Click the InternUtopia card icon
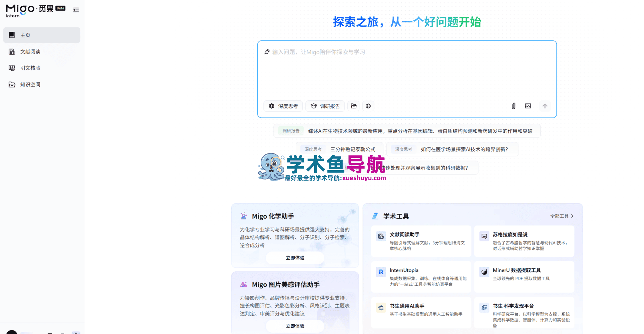644x334 pixels. coord(381,272)
